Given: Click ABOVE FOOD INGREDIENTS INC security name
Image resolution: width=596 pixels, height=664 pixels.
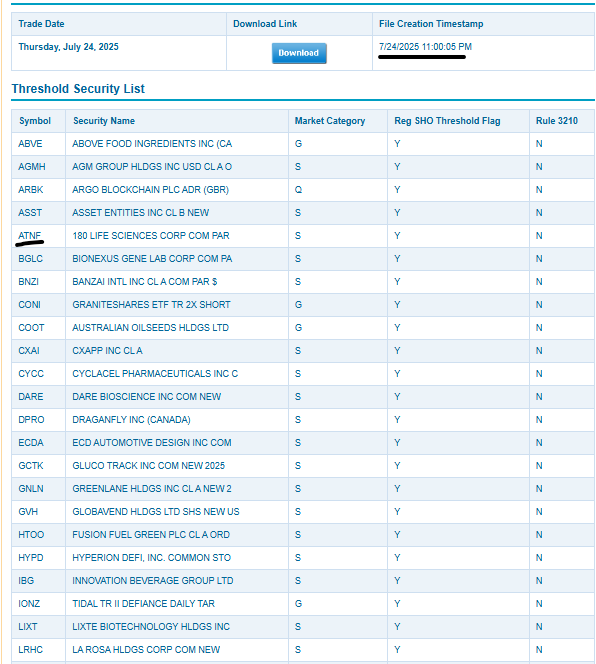Looking at the screenshot, I should [152, 144].
